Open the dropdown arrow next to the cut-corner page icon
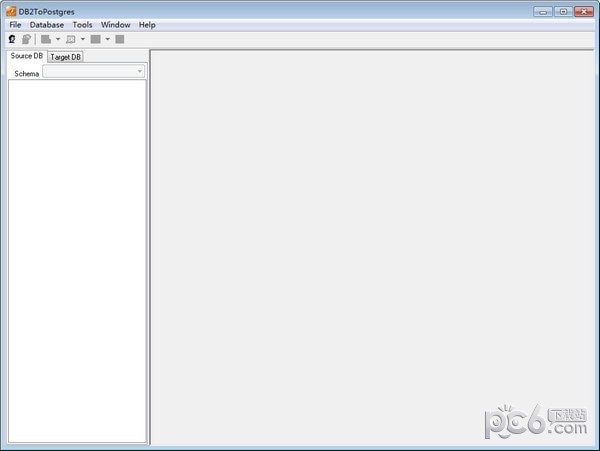 pyautogui.click(x=58, y=39)
